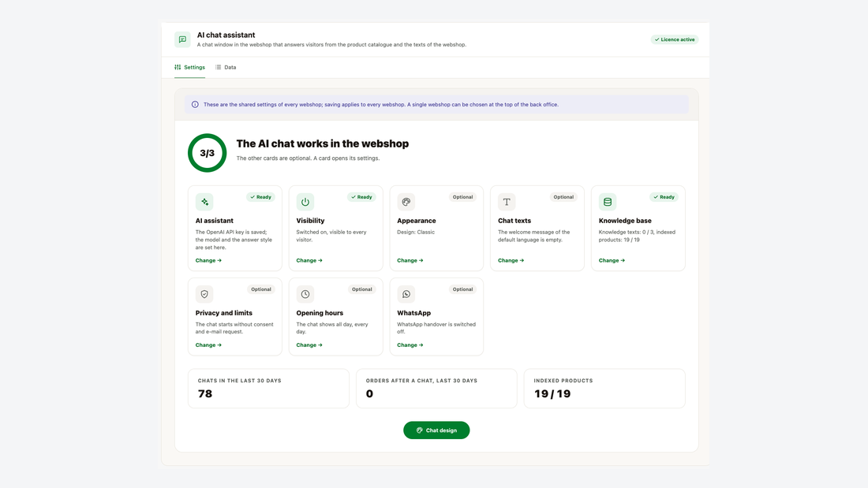Open Change link on Chat texts card
This screenshot has height=488, width=868.
pos(511,261)
